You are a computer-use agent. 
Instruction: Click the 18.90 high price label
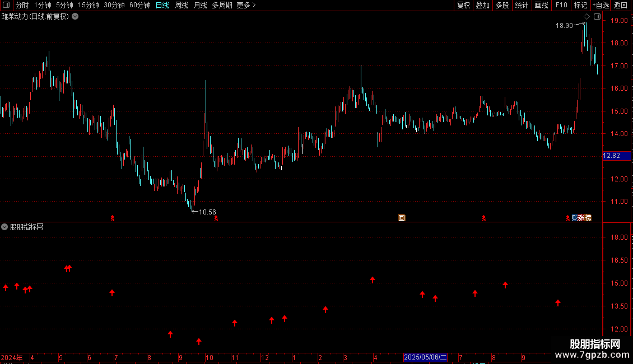[564, 26]
